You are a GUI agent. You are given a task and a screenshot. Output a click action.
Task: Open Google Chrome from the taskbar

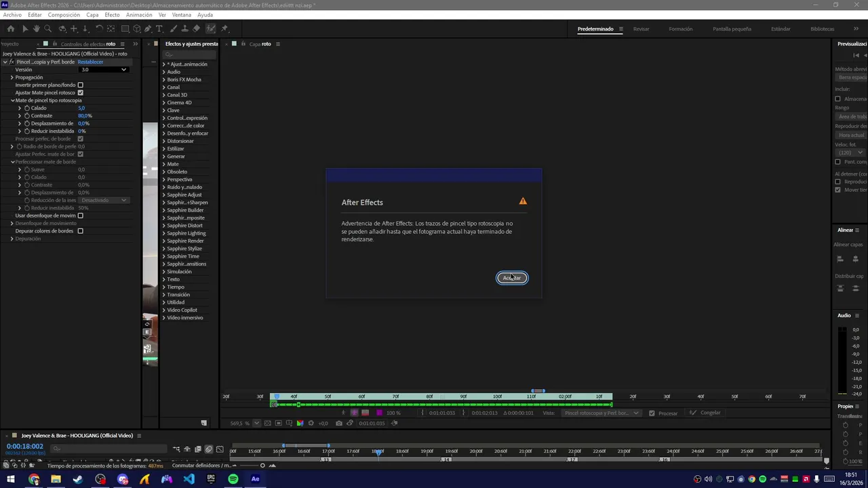pos(33,479)
